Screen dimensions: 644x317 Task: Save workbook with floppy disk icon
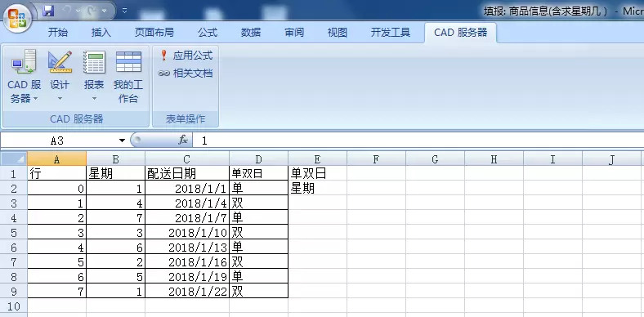tap(48, 11)
